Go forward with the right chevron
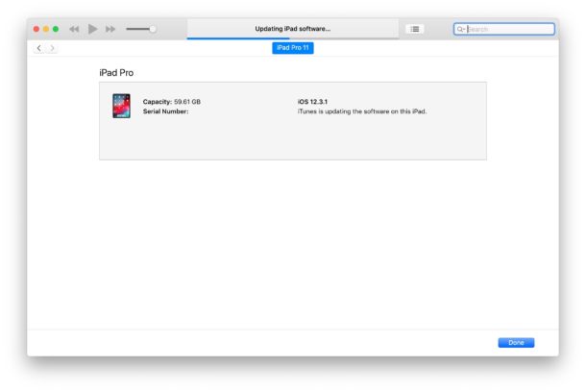Viewport: 586px width, 392px height. [52, 48]
